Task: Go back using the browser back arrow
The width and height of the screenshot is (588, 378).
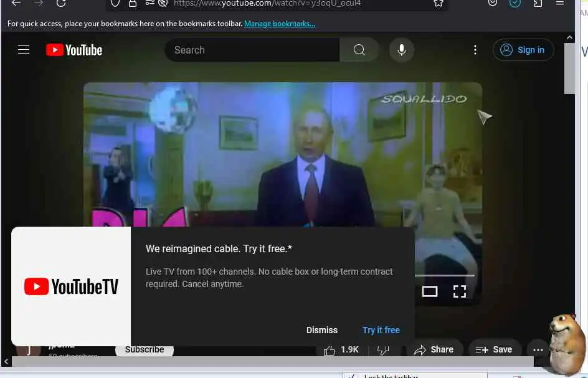Action: 16,3
